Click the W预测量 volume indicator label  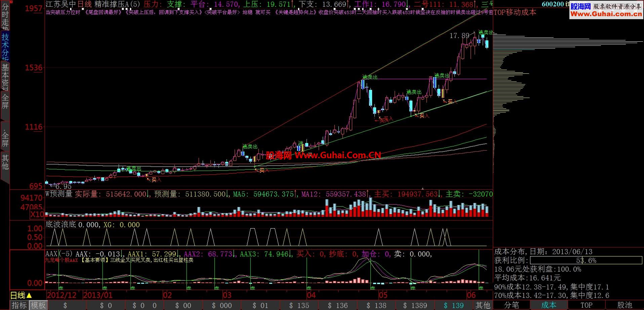pyautogui.click(x=59, y=194)
